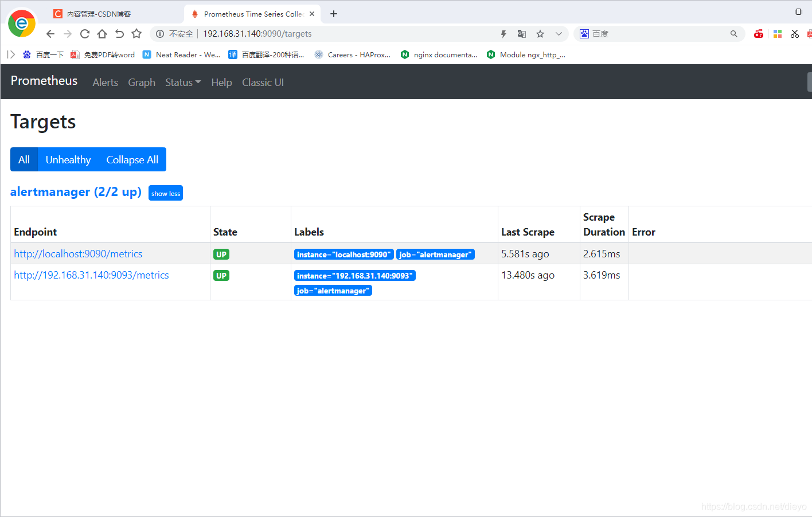Reload the page with the refresh icon
This screenshot has height=517, width=812.
click(x=85, y=34)
